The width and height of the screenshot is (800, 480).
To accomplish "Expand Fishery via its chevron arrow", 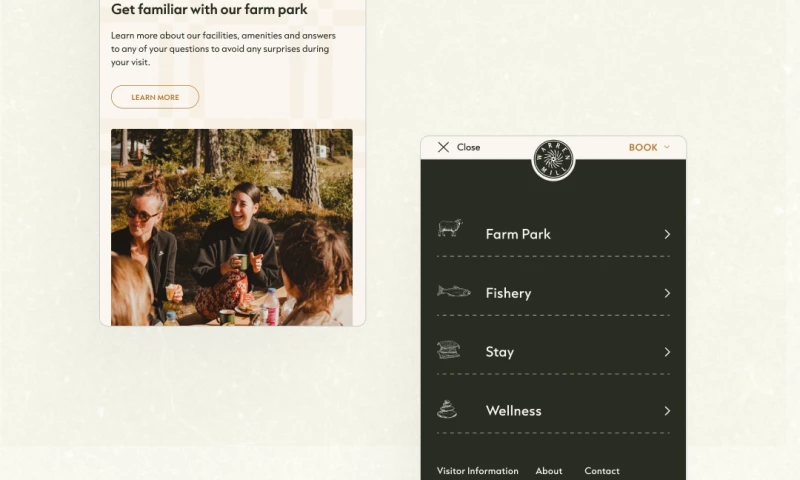I will coord(667,293).
